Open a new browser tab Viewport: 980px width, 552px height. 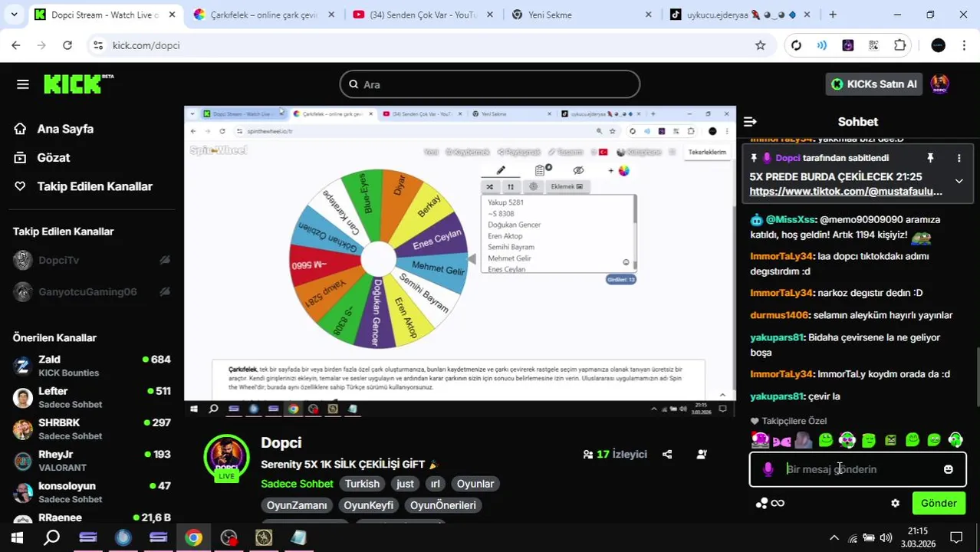click(832, 15)
